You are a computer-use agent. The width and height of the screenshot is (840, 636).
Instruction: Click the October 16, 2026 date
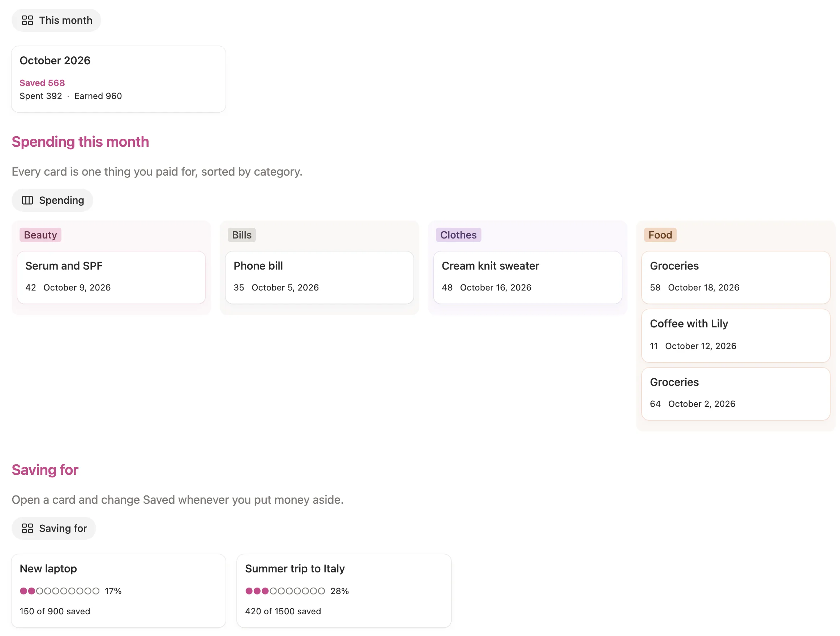coord(496,287)
